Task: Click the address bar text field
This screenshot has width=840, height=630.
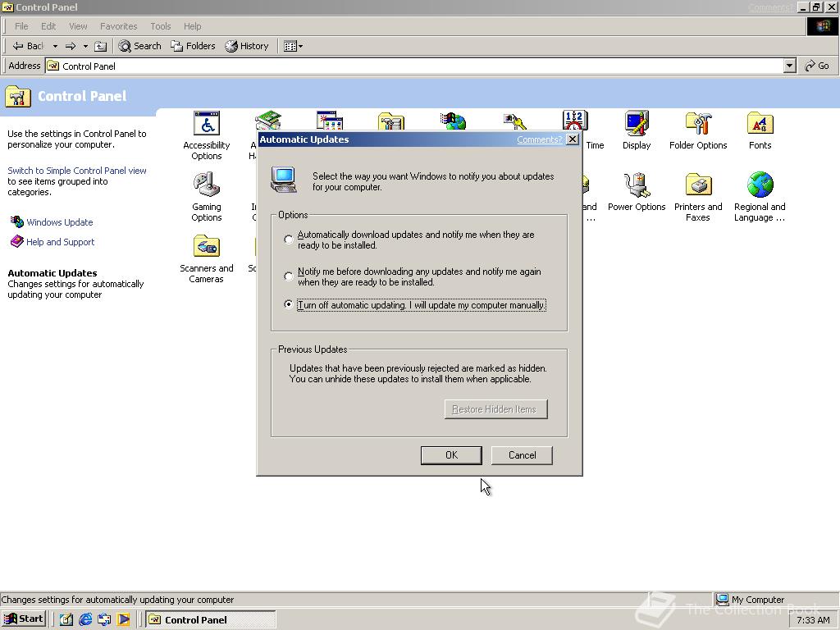Action: [415, 66]
